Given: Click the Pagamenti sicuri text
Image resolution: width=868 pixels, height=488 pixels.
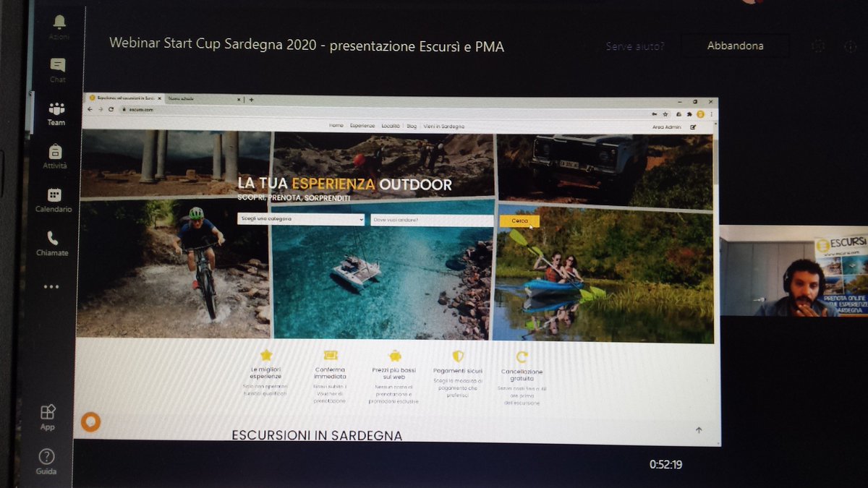Looking at the screenshot, I should pyautogui.click(x=457, y=371).
